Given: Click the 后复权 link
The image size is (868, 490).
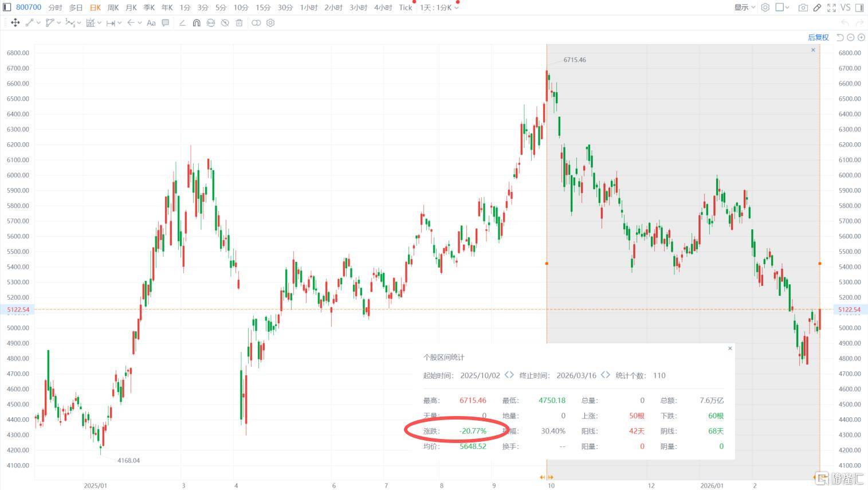Looking at the screenshot, I should [x=818, y=37].
